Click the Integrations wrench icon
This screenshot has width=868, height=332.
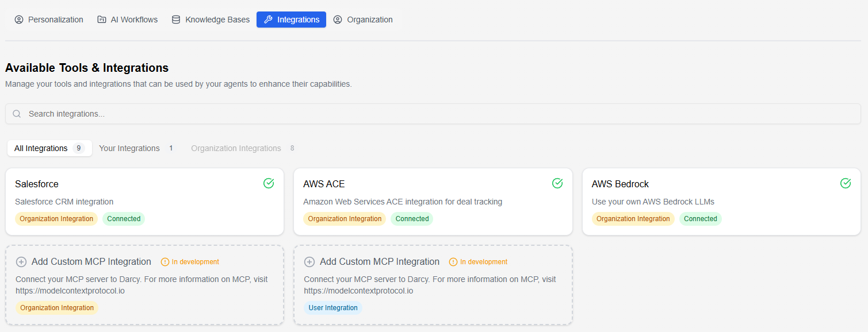pos(268,20)
